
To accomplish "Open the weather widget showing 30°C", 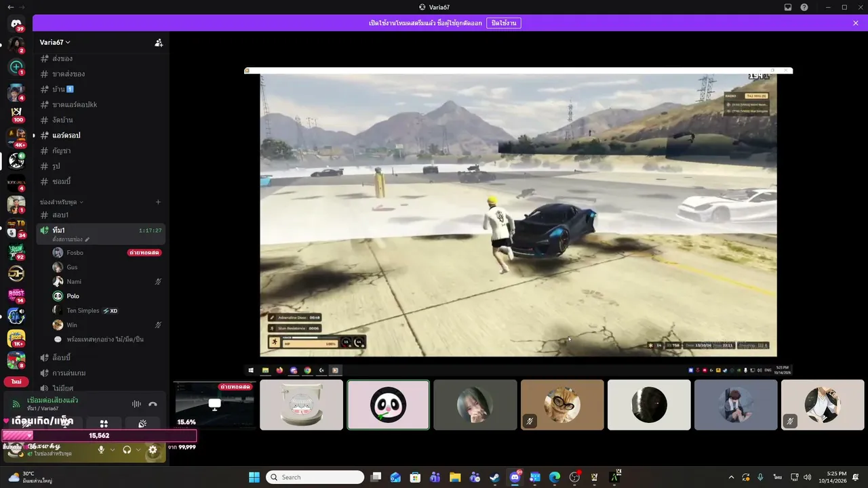I will click(30, 477).
